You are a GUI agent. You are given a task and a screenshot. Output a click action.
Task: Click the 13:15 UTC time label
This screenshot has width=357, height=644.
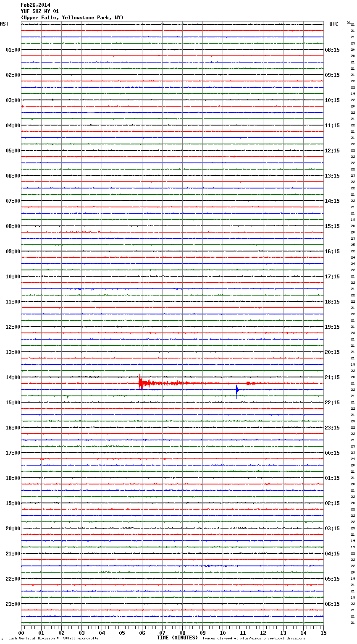332,176
